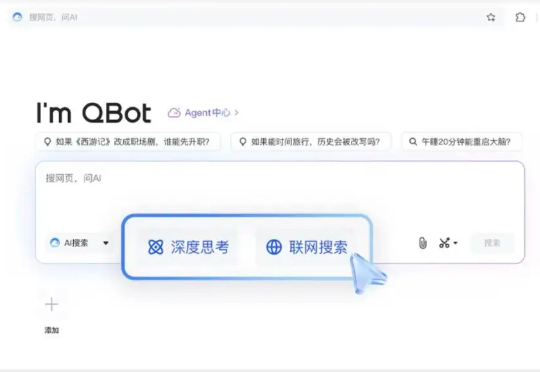The height and width of the screenshot is (372, 540).
Task: Open Agent中心 link
Action: (207, 113)
